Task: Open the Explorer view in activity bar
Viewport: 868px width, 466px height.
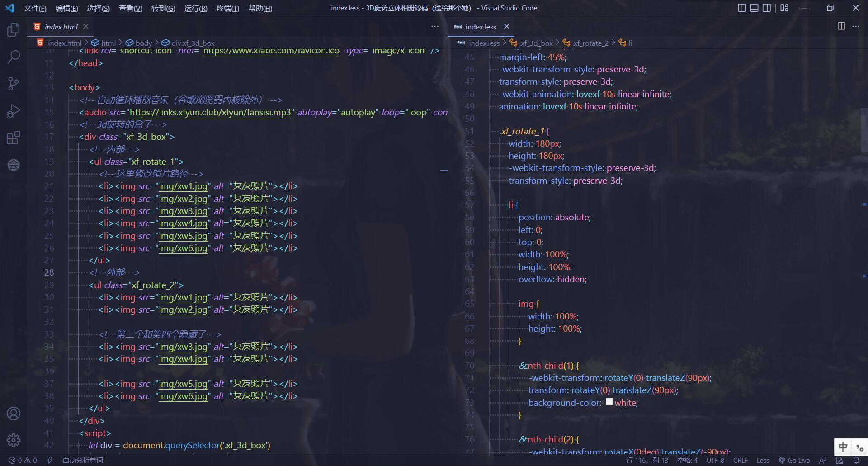Action: (x=14, y=30)
